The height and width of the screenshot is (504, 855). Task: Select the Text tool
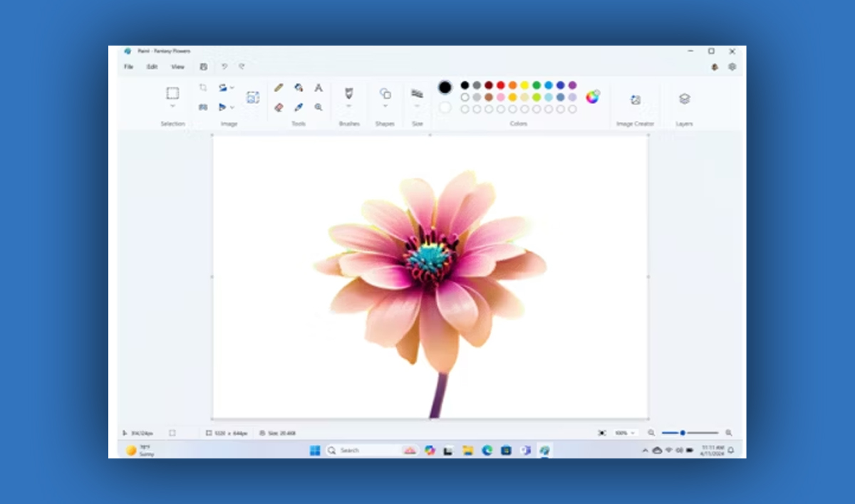point(318,88)
